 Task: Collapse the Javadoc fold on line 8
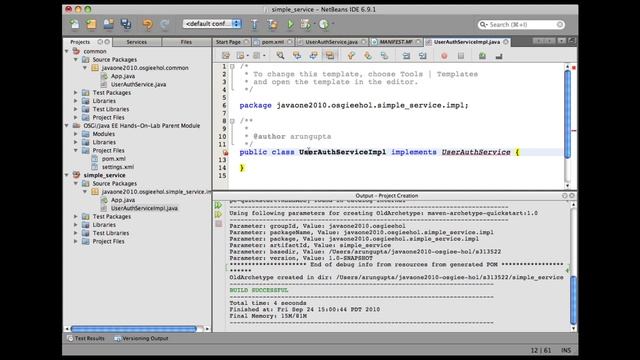[232, 121]
